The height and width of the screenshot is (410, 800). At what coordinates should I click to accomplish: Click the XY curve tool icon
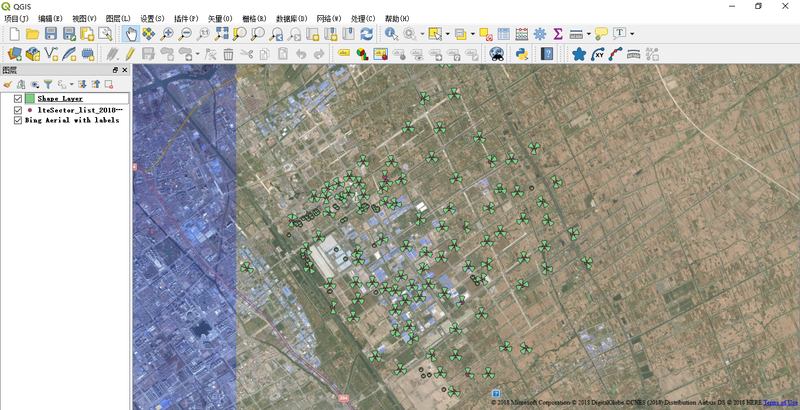[x=597, y=54]
